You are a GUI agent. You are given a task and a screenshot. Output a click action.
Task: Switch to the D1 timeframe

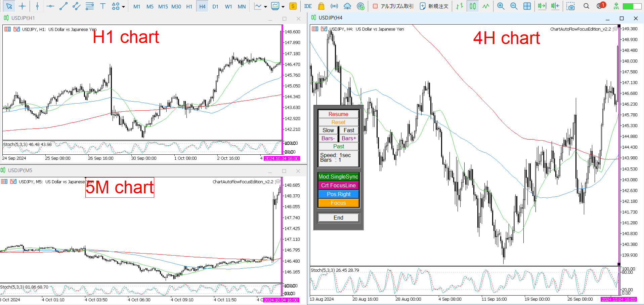click(215, 6)
